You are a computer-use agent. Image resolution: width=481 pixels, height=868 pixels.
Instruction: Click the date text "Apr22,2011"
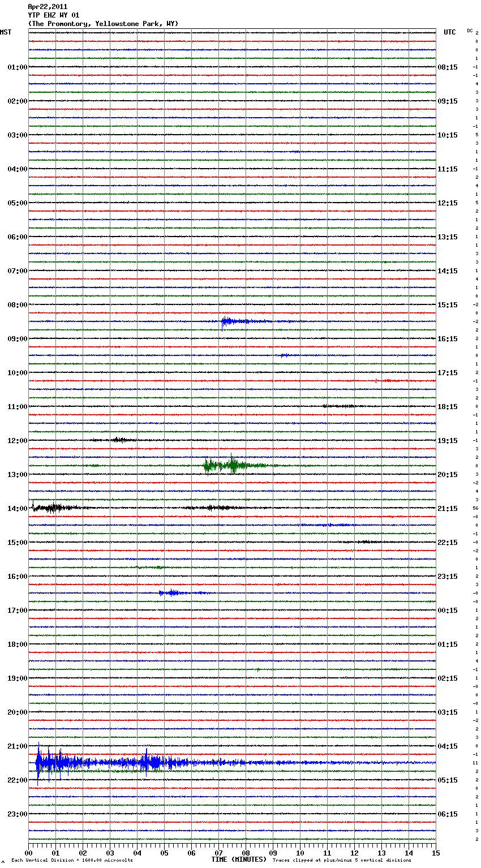tap(48, 7)
